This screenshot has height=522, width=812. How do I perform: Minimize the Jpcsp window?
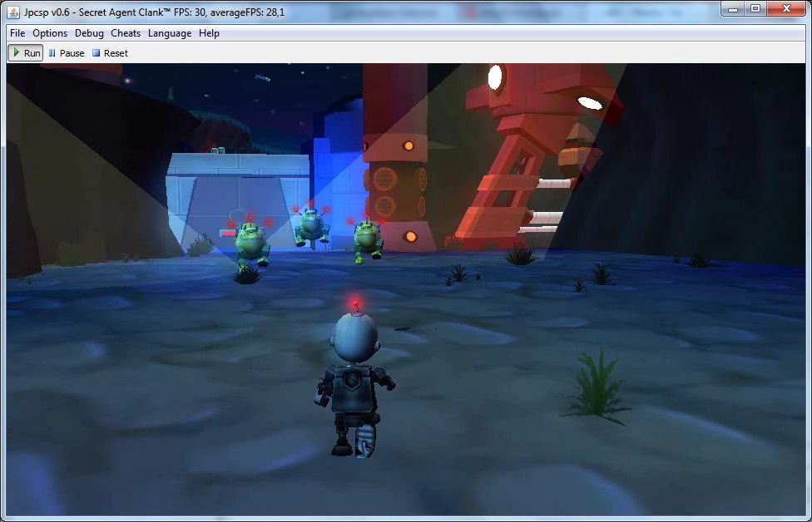733,9
